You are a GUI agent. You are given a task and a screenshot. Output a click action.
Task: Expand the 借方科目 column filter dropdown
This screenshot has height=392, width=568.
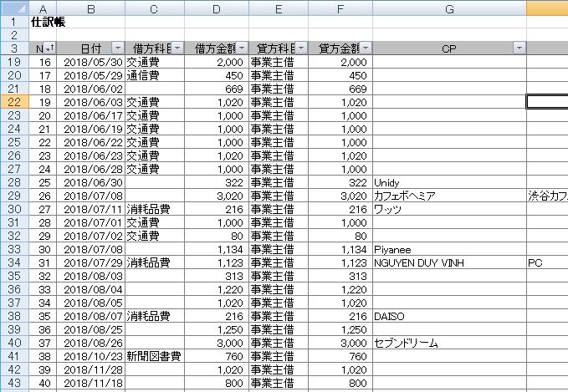click(179, 48)
